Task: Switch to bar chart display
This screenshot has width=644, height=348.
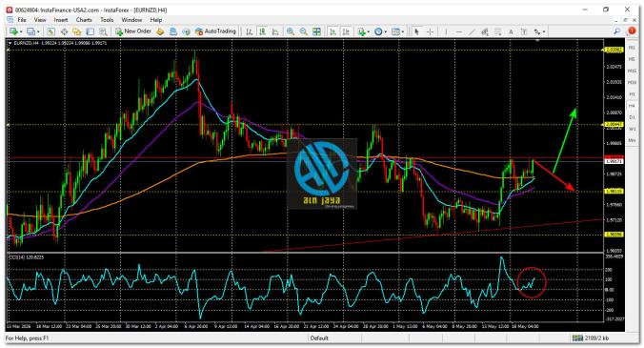Action: pyautogui.click(x=249, y=31)
